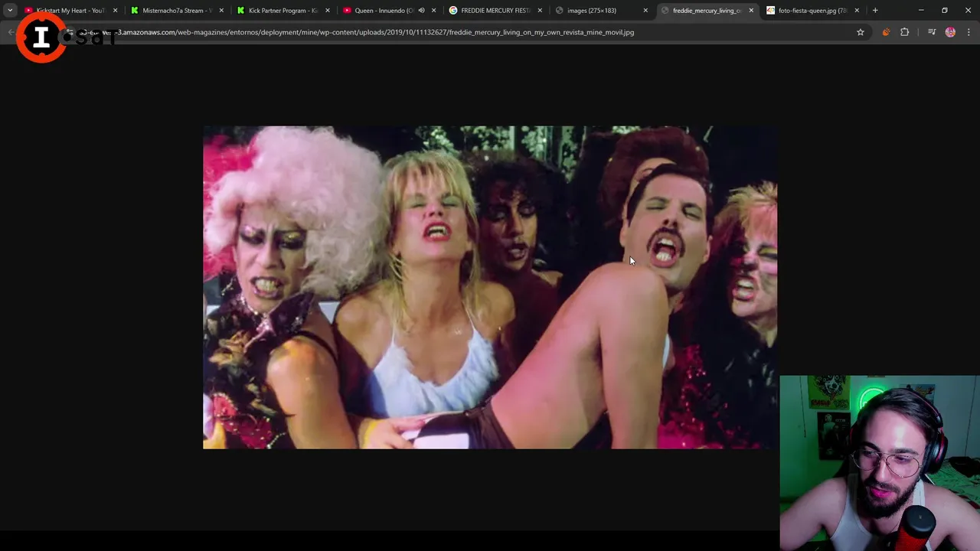Restore down the Chrome window

[945, 11]
